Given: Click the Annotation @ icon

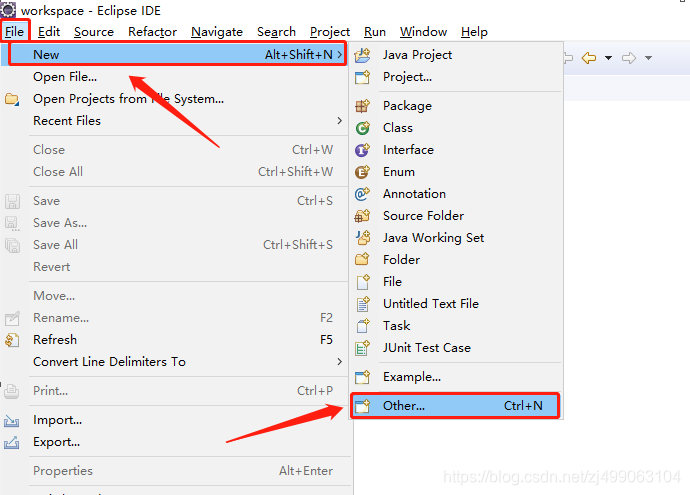Looking at the screenshot, I should pos(363,194).
